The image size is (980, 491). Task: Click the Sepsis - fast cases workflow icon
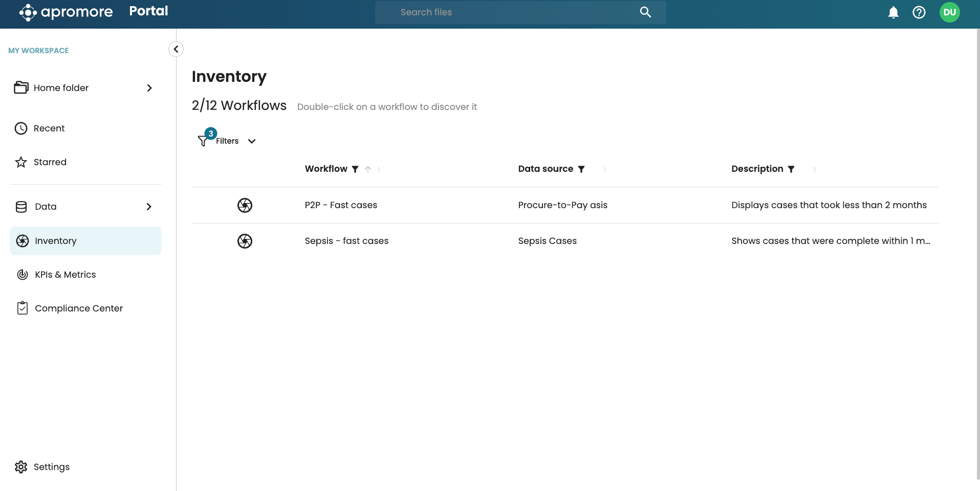[245, 241]
